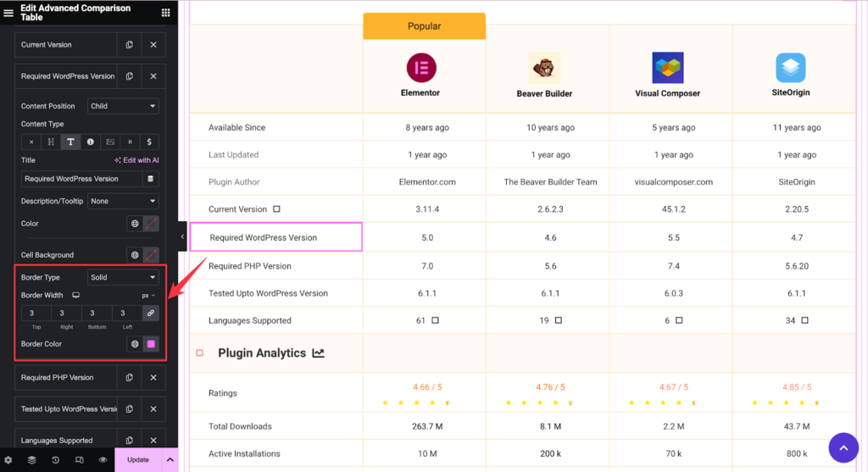868x472 pixels.
Task: Collapse the editor panel with arrow
Action: pos(182,236)
